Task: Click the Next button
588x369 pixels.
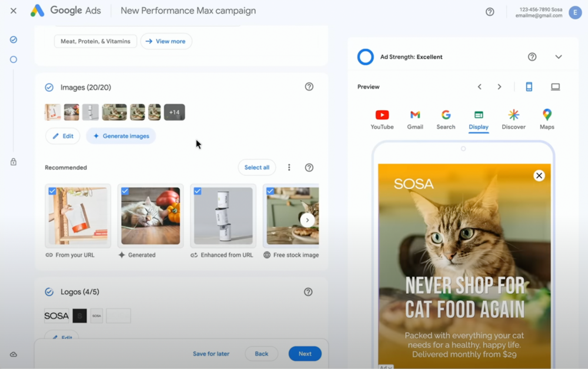Action: click(x=305, y=354)
